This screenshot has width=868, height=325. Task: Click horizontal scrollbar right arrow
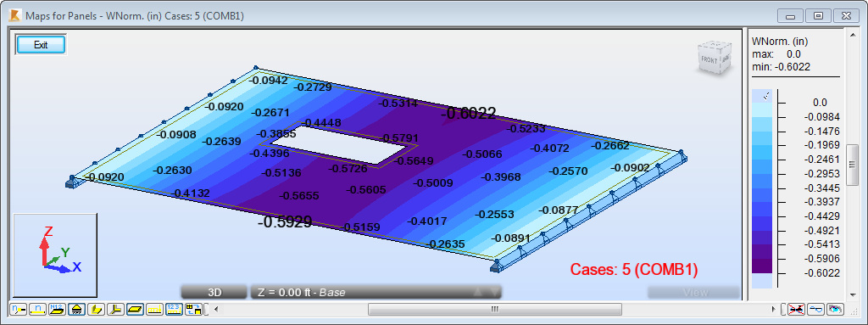pyautogui.click(x=774, y=309)
